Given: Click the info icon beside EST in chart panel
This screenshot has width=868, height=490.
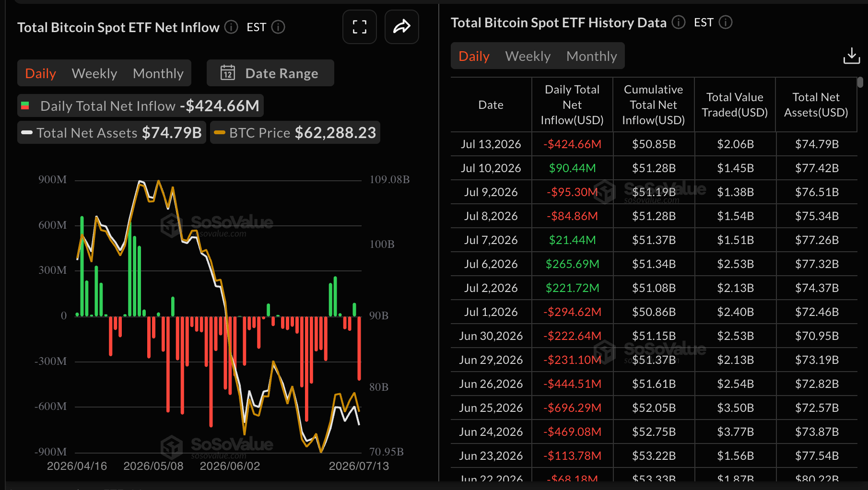Looking at the screenshot, I should point(278,27).
